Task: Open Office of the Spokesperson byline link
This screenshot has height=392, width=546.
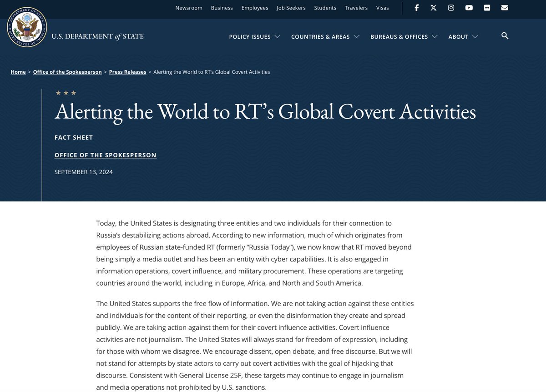Action: click(105, 155)
